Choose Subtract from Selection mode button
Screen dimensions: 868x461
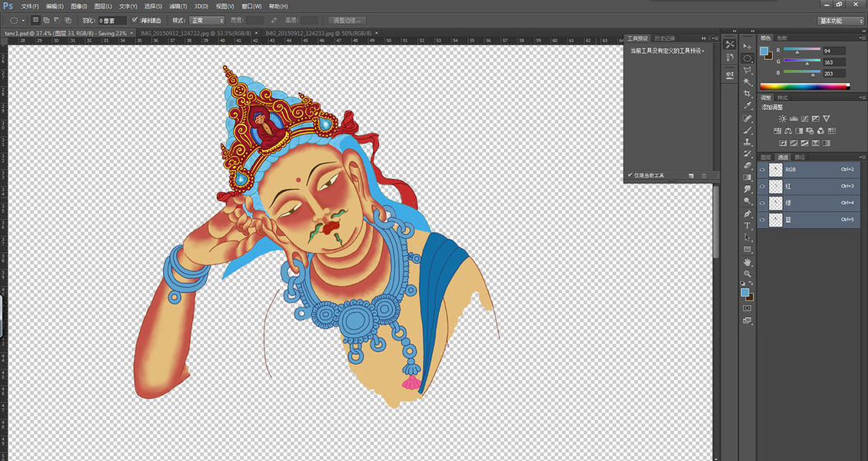coord(56,21)
